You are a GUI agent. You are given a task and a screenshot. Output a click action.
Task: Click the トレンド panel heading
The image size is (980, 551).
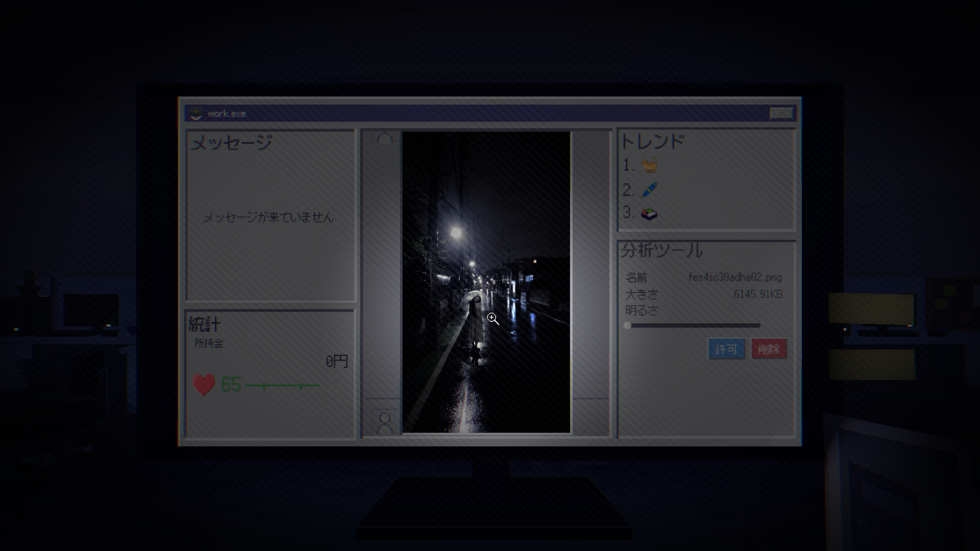pyautogui.click(x=652, y=141)
